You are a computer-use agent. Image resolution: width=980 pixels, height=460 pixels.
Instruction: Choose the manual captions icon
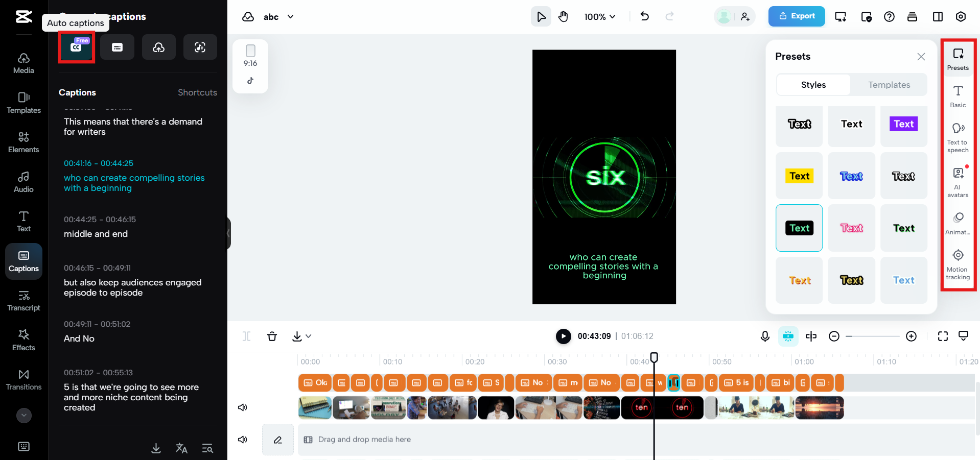click(117, 47)
